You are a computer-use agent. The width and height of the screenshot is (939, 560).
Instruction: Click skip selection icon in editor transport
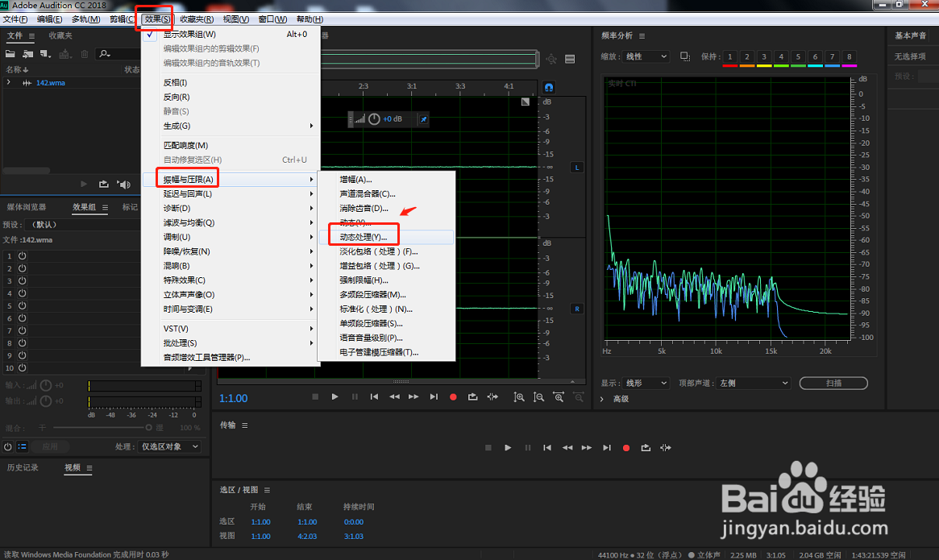492,396
